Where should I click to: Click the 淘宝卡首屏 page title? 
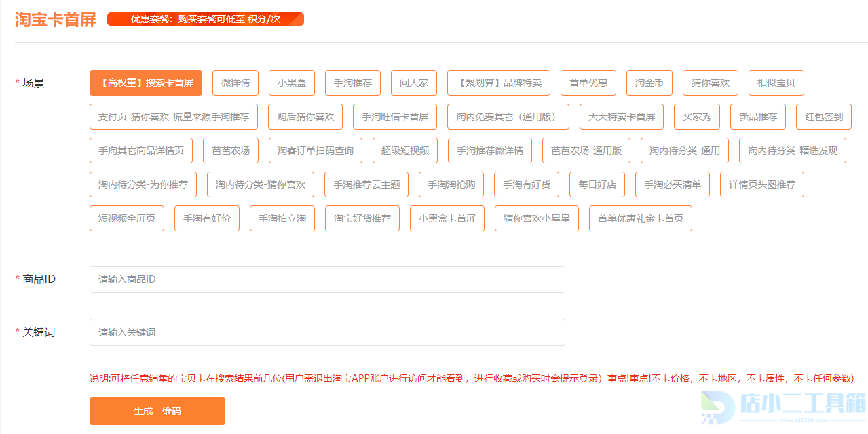(x=56, y=20)
